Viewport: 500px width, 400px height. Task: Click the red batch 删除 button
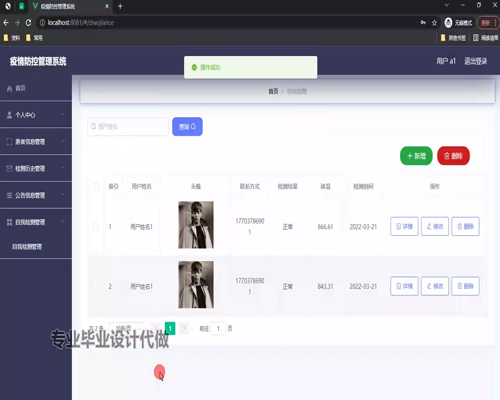[453, 156]
